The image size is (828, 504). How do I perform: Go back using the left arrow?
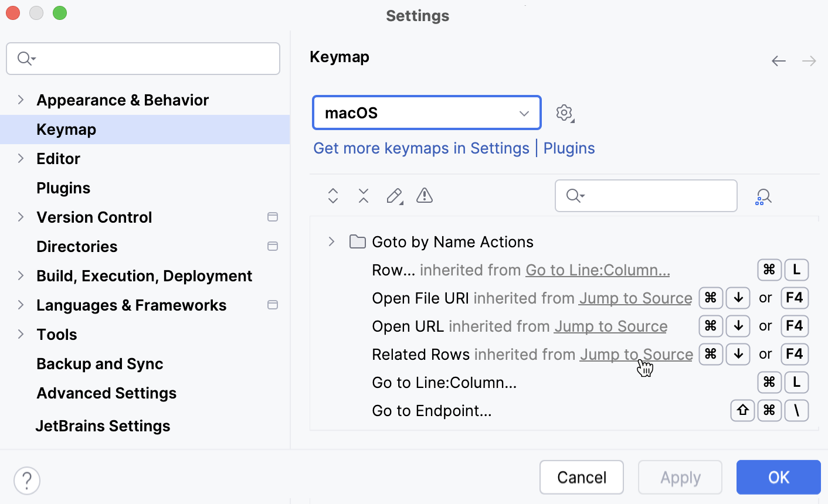pyautogui.click(x=779, y=61)
